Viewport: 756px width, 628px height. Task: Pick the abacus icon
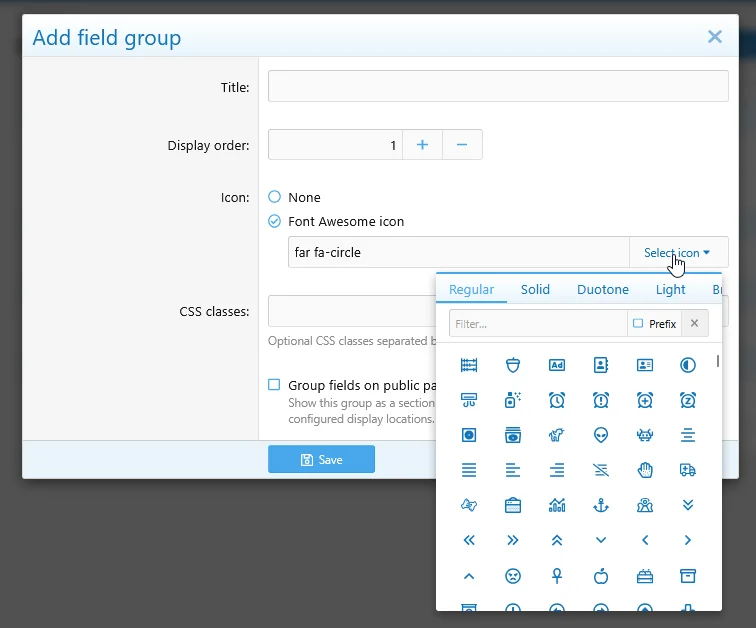tap(469, 365)
